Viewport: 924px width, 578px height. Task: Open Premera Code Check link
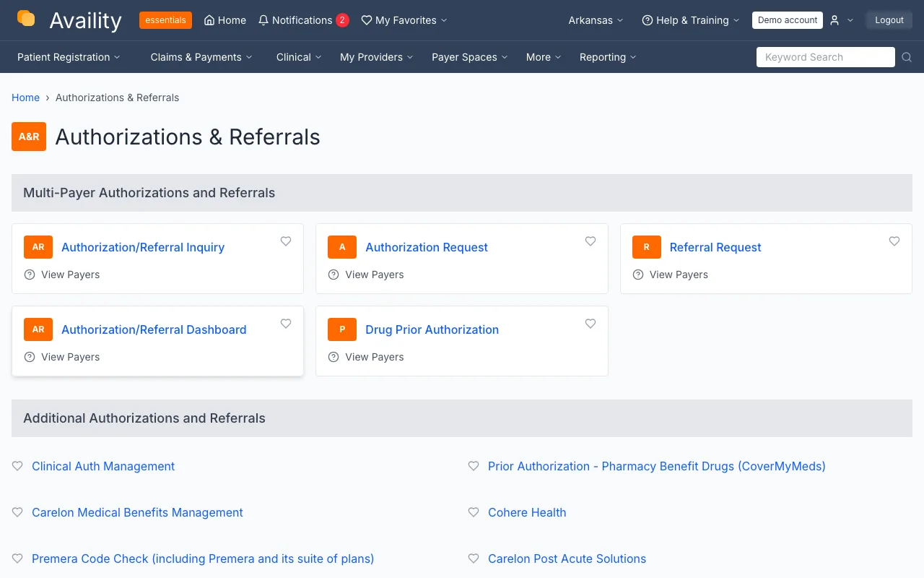point(203,558)
